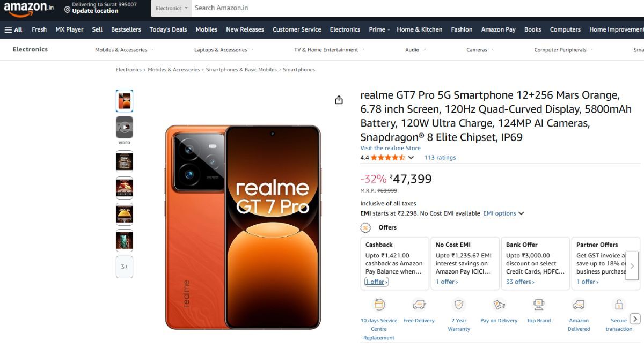Click Visit the realme Store link

click(x=390, y=147)
